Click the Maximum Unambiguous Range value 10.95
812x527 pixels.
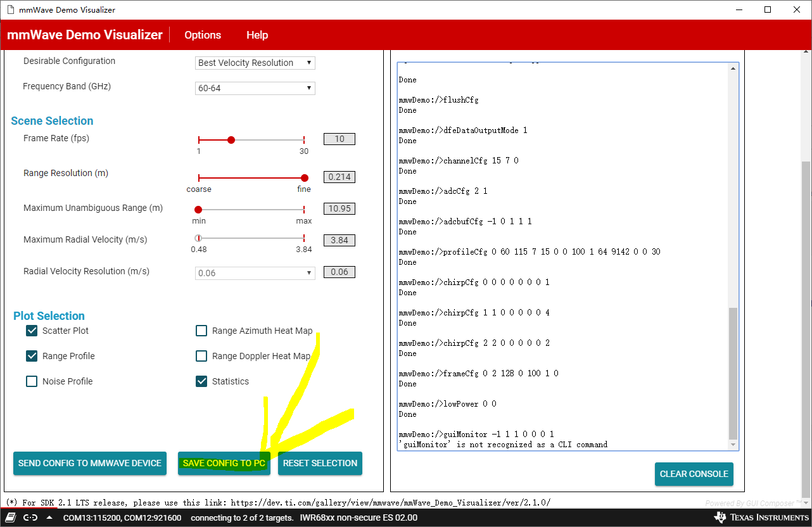coord(339,208)
